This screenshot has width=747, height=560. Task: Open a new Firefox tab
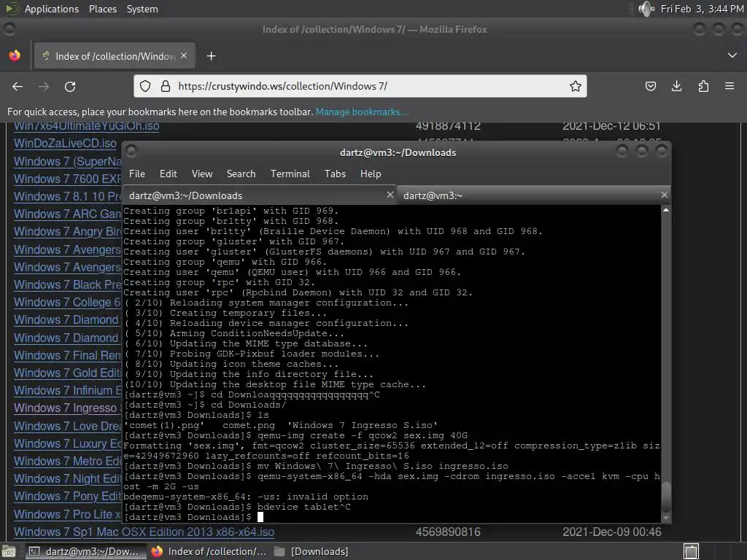pyautogui.click(x=211, y=56)
